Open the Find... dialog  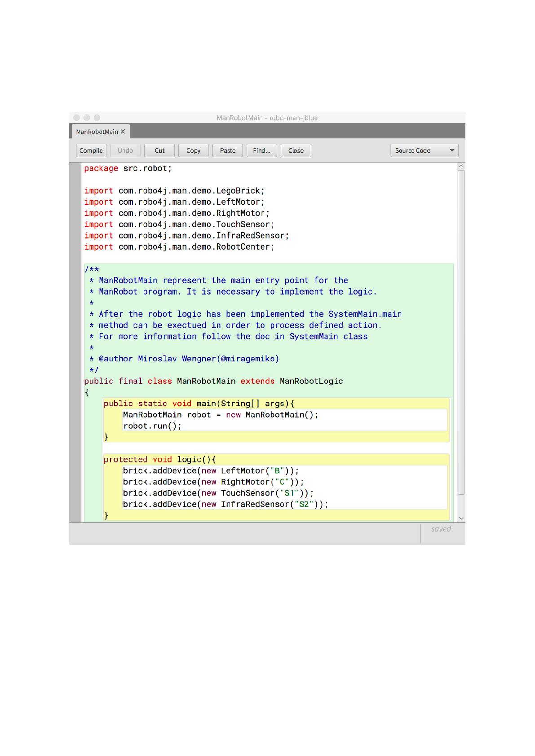pyautogui.click(x=261, y=151)
